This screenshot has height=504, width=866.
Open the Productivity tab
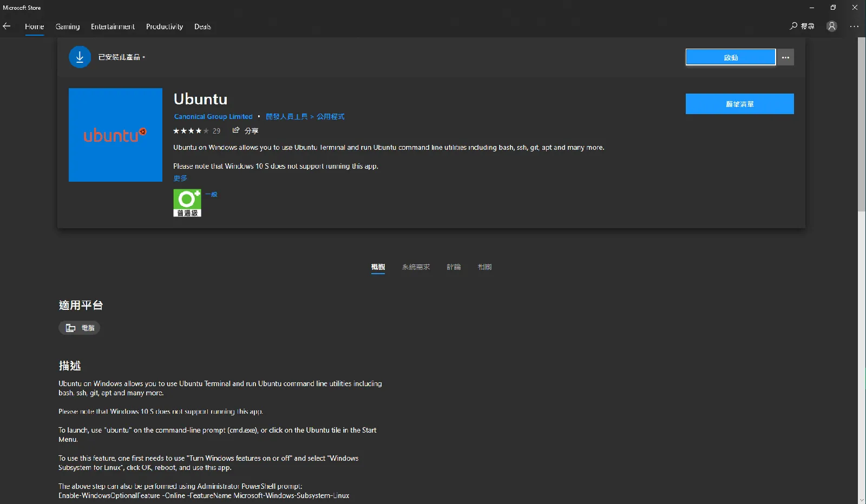point(165,26)
